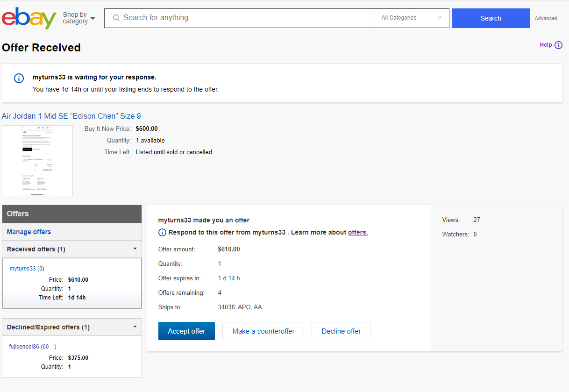Viewport: 569px width, 392px height.
Task: Click info icon beside waiting for response
Action: pyautogui.click(x=19, y=78)
